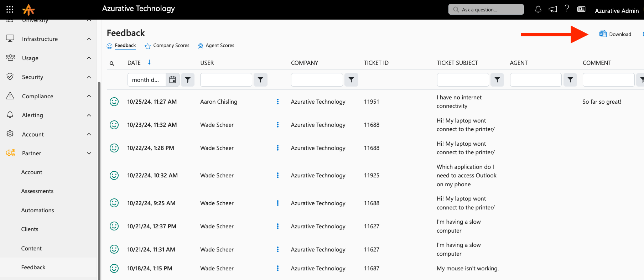Open the announcements megaphone icon
This screenshot has width=644, height=280.
(x=552, y=9)
